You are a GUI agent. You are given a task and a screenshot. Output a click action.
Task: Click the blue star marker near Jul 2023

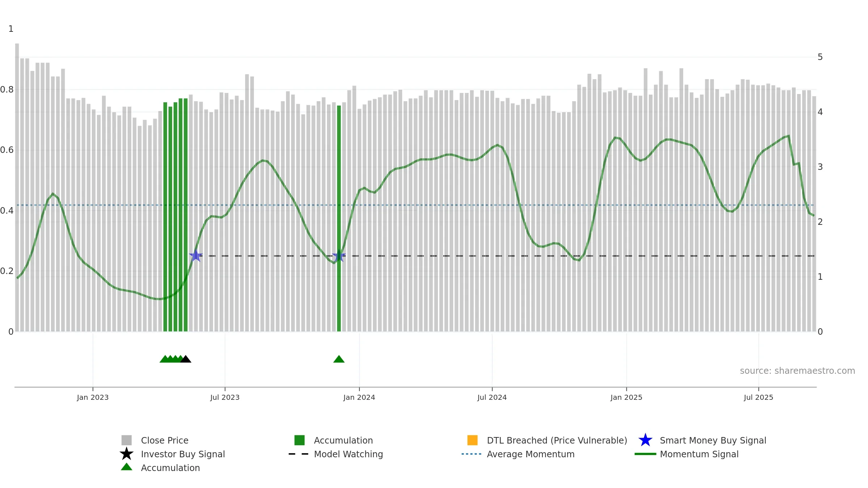coord(196,256)
